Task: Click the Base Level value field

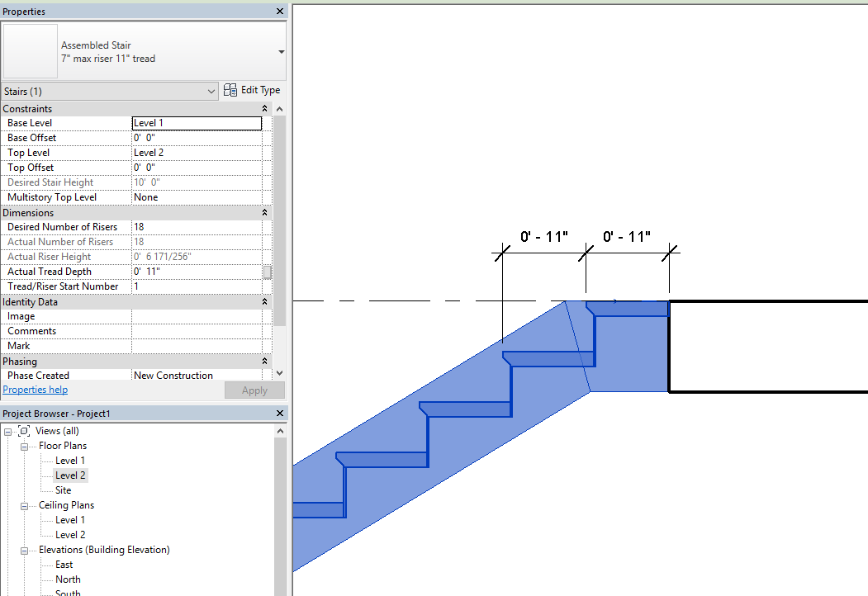Action: [x=197, y=123]
